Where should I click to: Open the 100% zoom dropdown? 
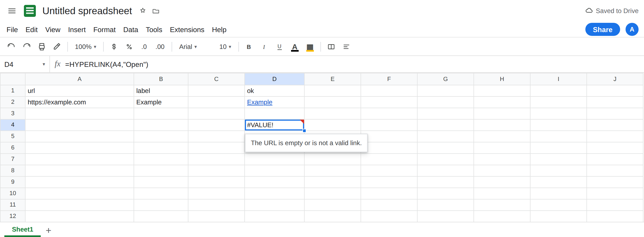click(x=86, y=47)
